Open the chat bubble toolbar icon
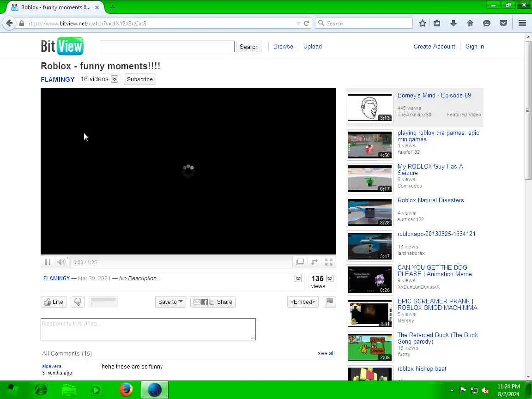The width and height of the screenshot is (532, 399). (x=487, y=23)
